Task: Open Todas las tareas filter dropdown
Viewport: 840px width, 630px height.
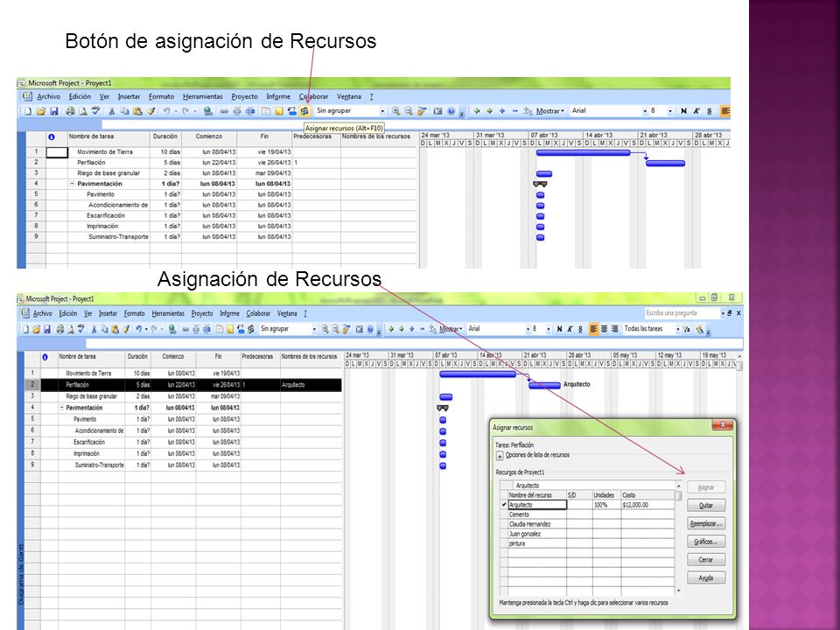Action: click(x=677, y=329)
